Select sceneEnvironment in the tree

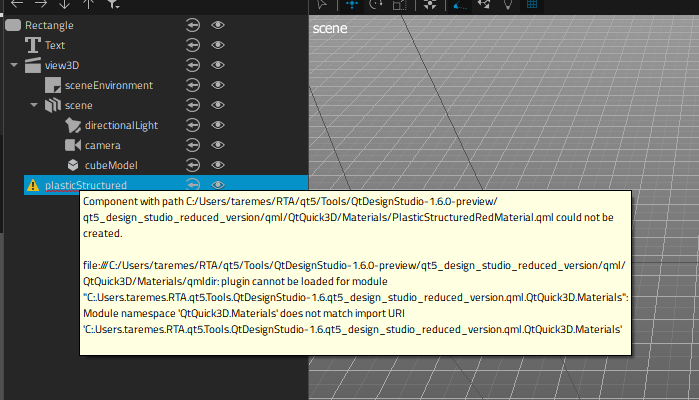[x=108, y=85]
